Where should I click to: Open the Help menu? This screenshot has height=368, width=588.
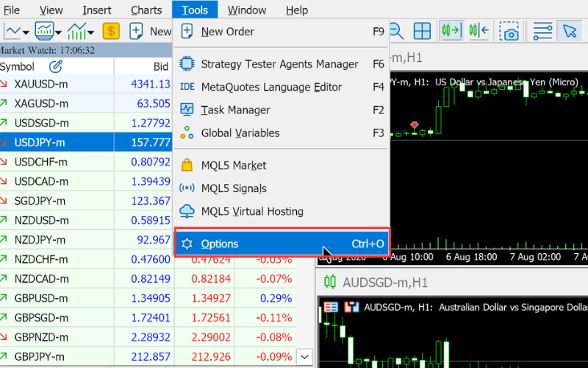(x=297, y=10)
